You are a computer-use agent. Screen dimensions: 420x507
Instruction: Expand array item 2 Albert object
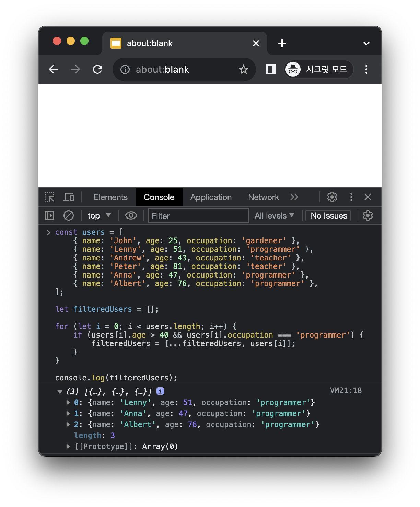(x=68, y=424)
